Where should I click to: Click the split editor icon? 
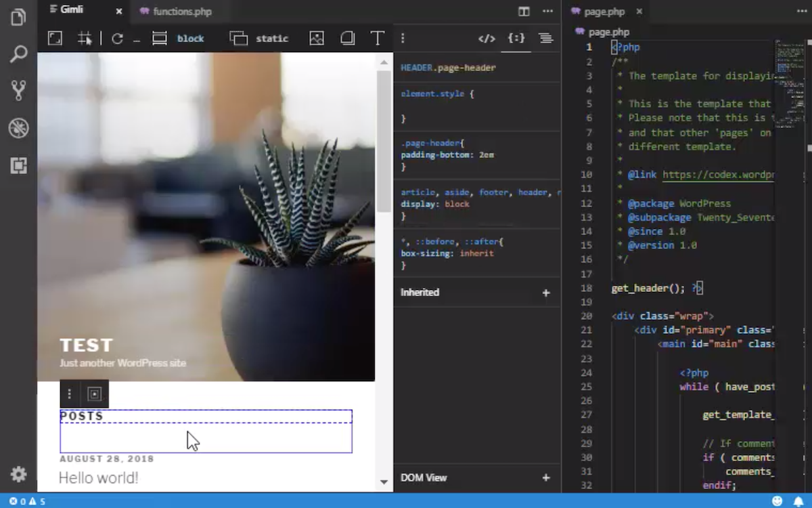coord(524,12)
